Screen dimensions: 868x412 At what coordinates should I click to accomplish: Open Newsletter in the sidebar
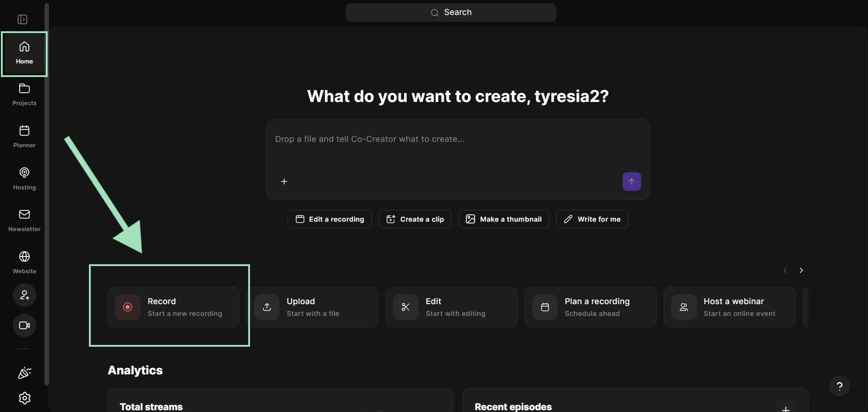coord(25,221)
